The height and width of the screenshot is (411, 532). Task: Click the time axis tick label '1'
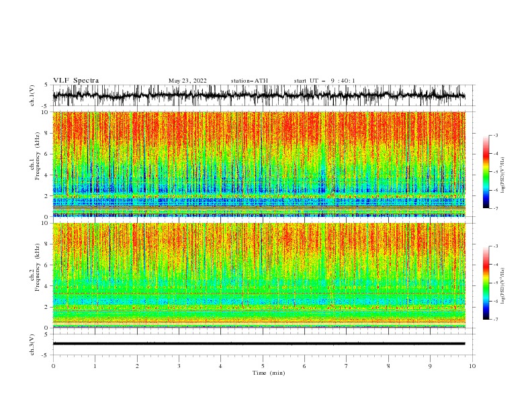coord(95,366)
